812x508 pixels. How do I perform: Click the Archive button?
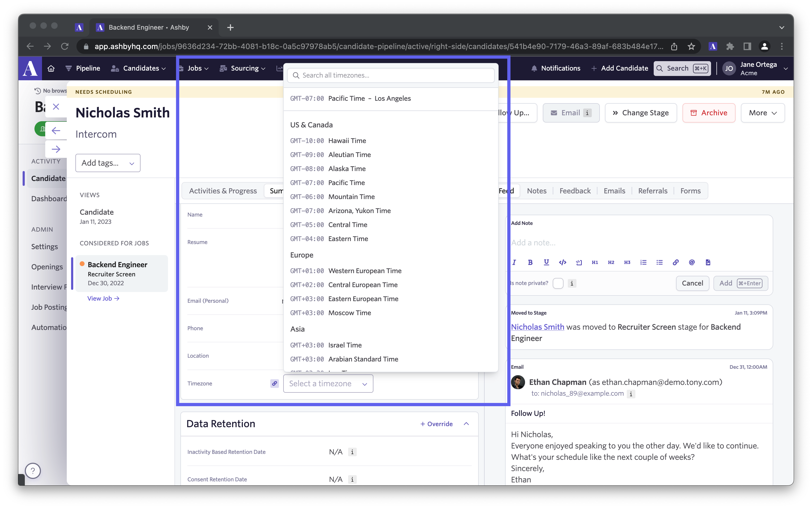709,113
